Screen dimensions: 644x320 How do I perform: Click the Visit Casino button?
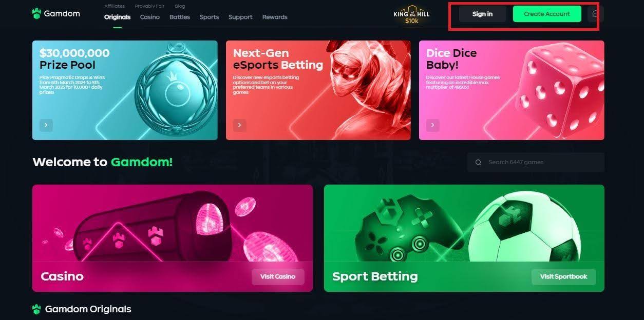278,276
